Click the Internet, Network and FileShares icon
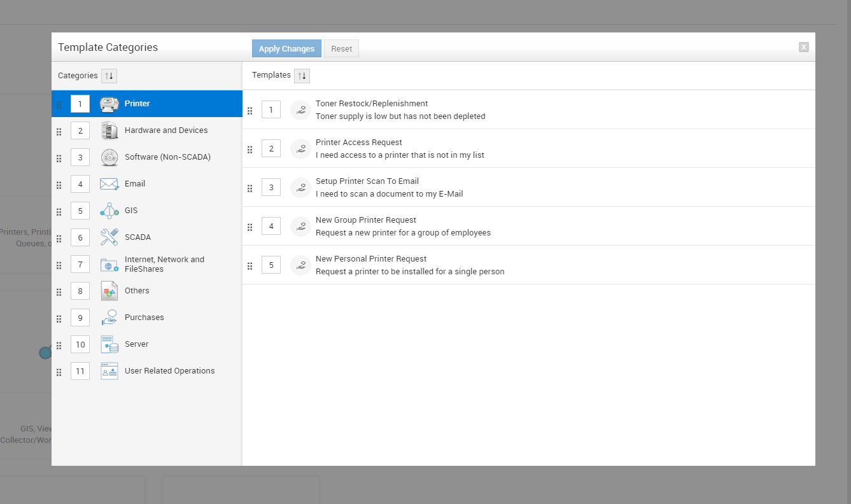851x504 pixels. pos(109,264)
